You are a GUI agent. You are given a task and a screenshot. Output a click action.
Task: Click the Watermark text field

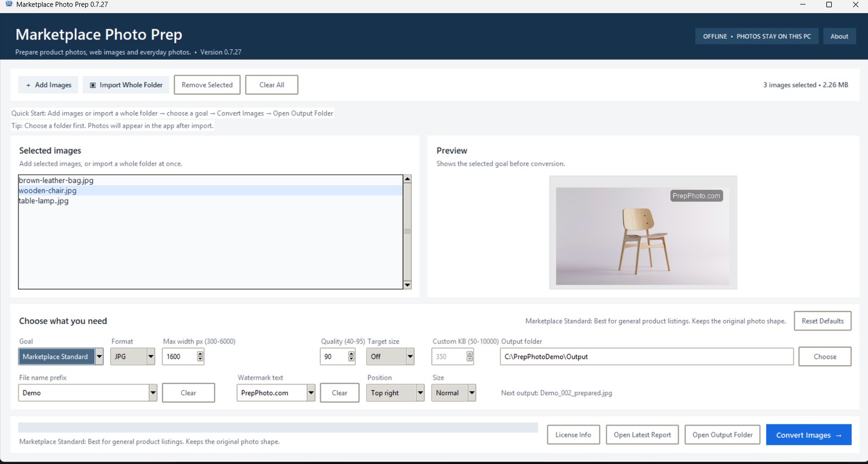tap(272, 393)
